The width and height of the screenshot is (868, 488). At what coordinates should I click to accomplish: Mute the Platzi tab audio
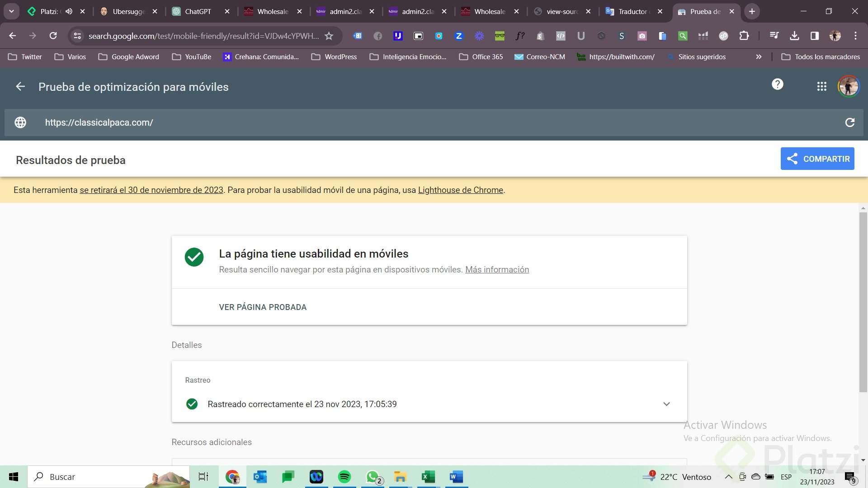[x=69, y=11]
